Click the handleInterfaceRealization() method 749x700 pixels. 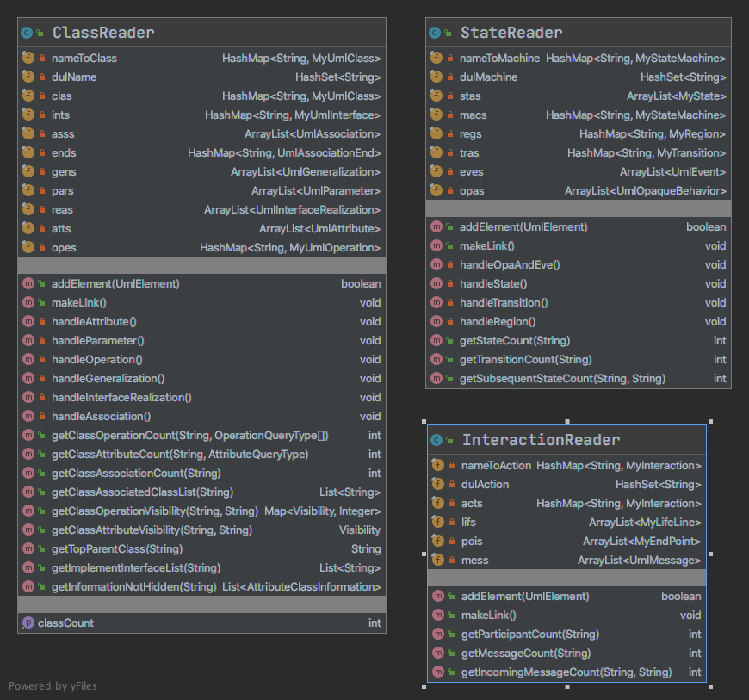[121, 398]
